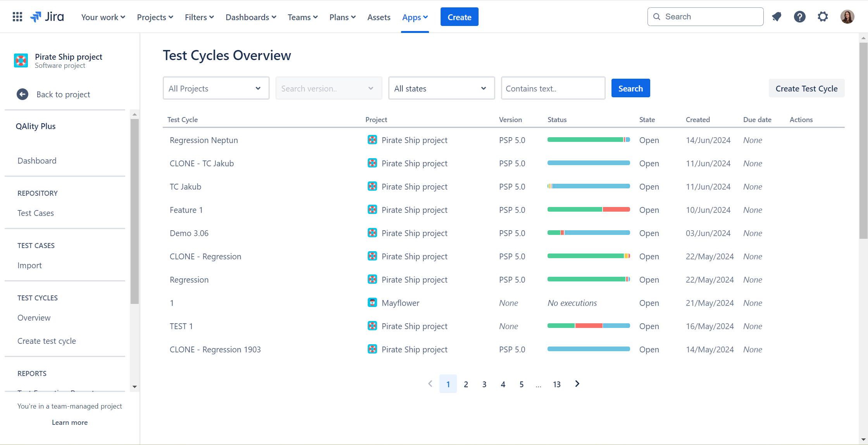Open the help menu
This screenshot has width=868, height=445.
(x=800, y=16)
